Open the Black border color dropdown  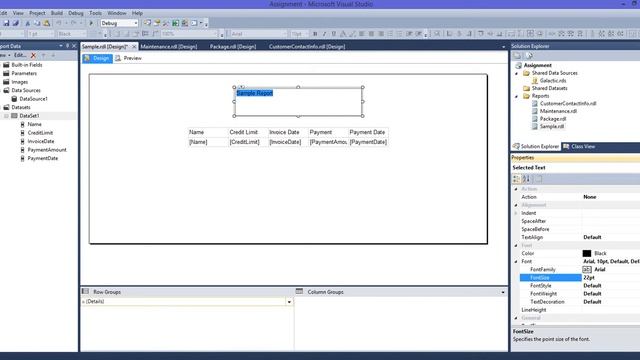coord(84,34)
